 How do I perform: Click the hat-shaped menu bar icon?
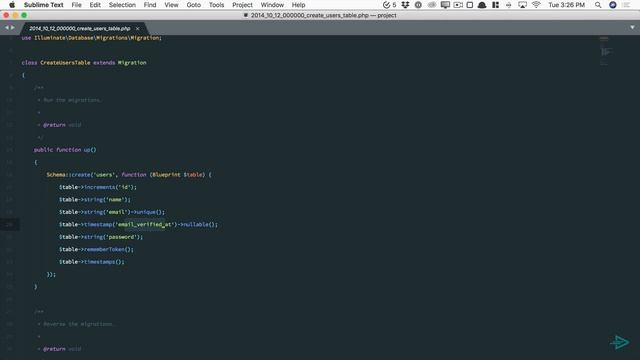(x=482, y=5)
